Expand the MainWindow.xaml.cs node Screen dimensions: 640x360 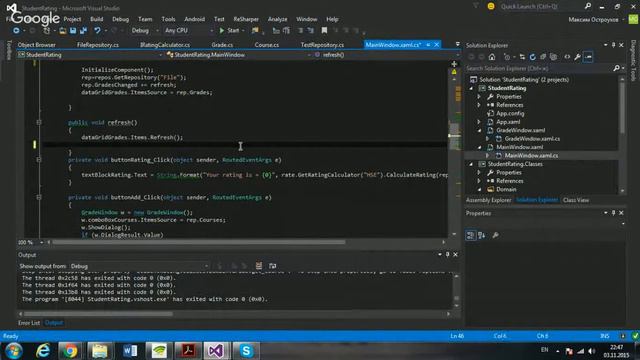[x=487, y=156]
